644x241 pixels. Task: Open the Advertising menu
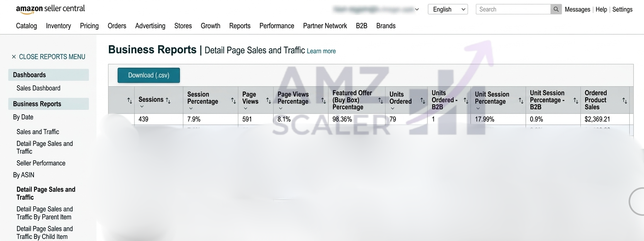(150, 26)
